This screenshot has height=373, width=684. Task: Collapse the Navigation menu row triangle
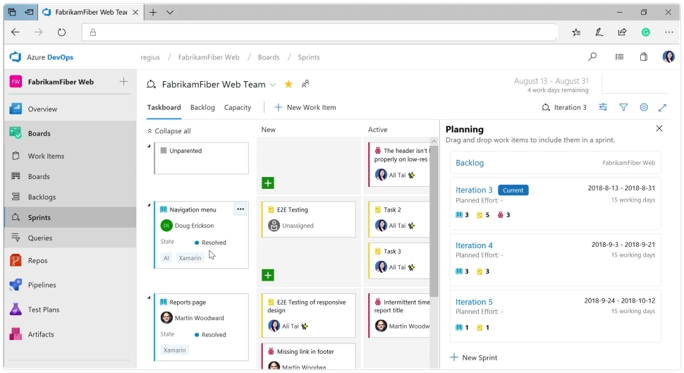click(149, 205)
